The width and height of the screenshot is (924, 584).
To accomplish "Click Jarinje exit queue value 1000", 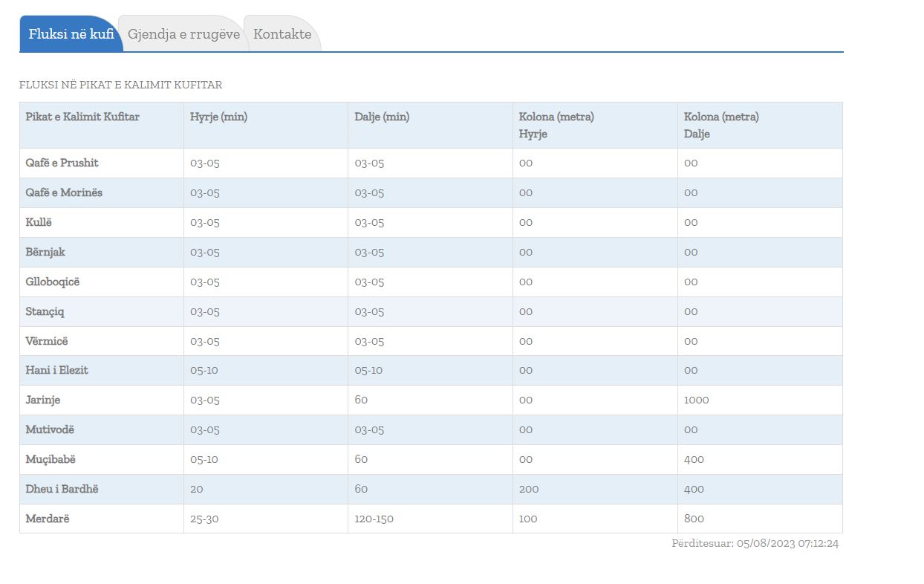I will click(697, 400).
